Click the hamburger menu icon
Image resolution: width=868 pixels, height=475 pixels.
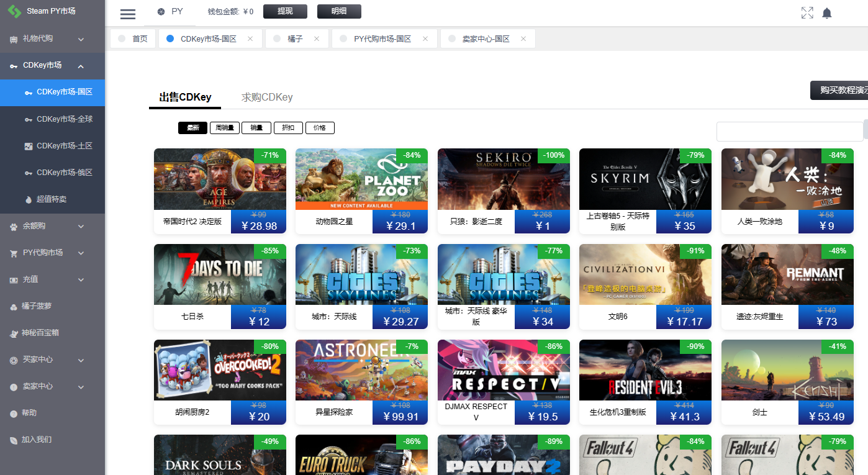pos(128,14)
